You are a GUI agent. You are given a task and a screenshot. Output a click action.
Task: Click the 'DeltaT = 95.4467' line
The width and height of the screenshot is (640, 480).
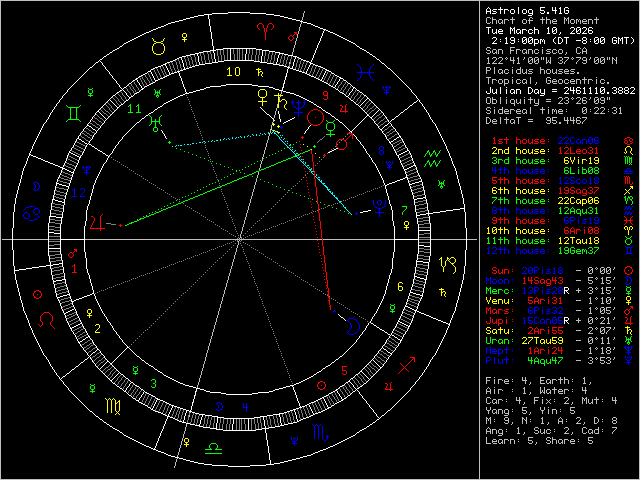tap(536, 120)
